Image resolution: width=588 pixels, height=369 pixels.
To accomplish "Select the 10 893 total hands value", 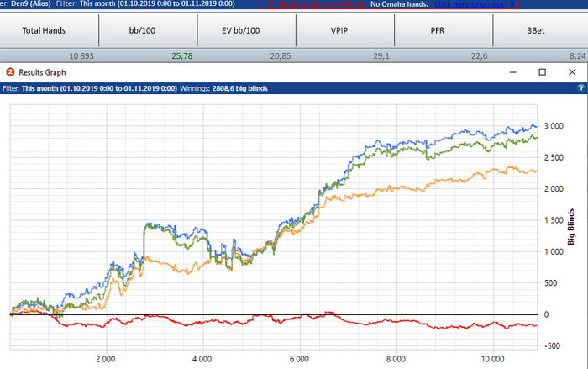I will 81,56.
